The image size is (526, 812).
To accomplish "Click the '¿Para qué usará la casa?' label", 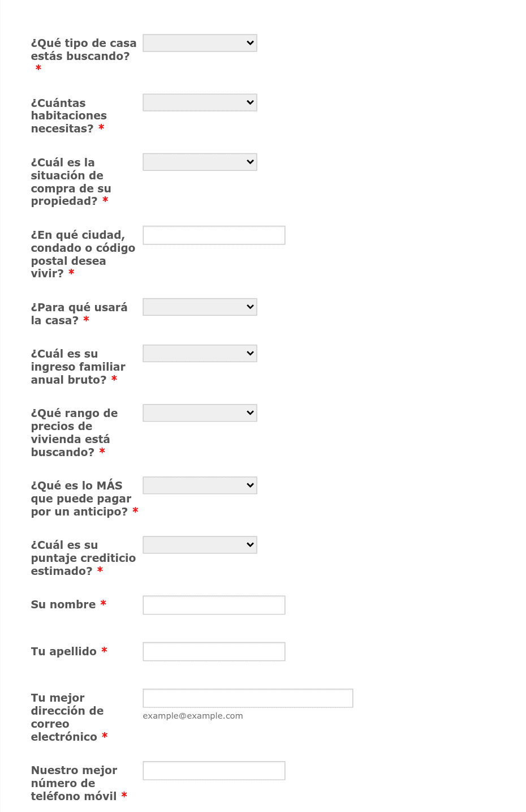I will pos(79,313).
